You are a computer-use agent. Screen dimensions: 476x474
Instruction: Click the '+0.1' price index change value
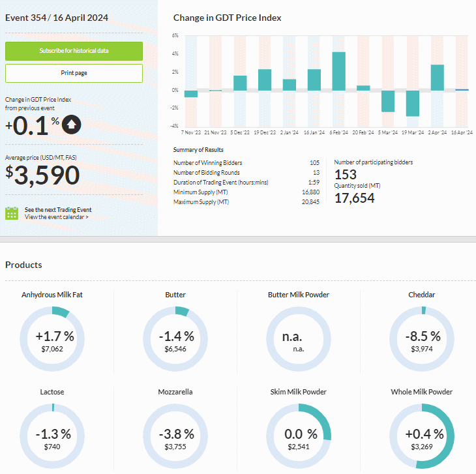pyautogui.click(x=27, y=125)
